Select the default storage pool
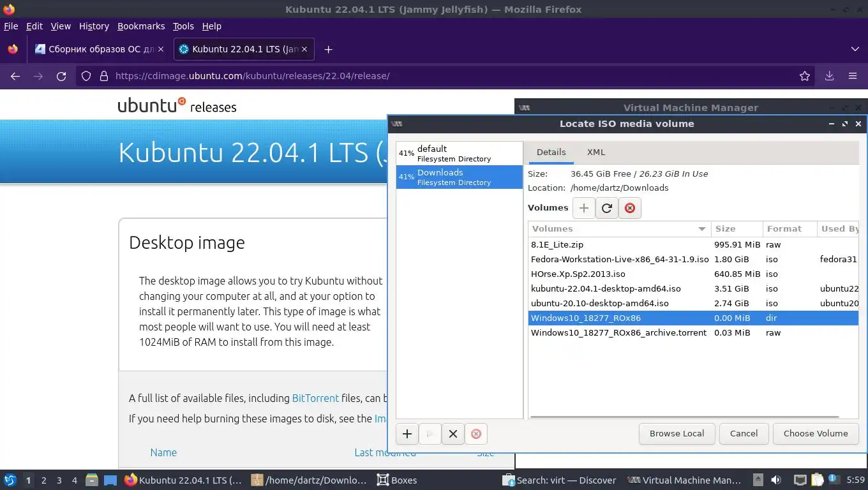This screenshot has height=490, width=868. (459, 153)
